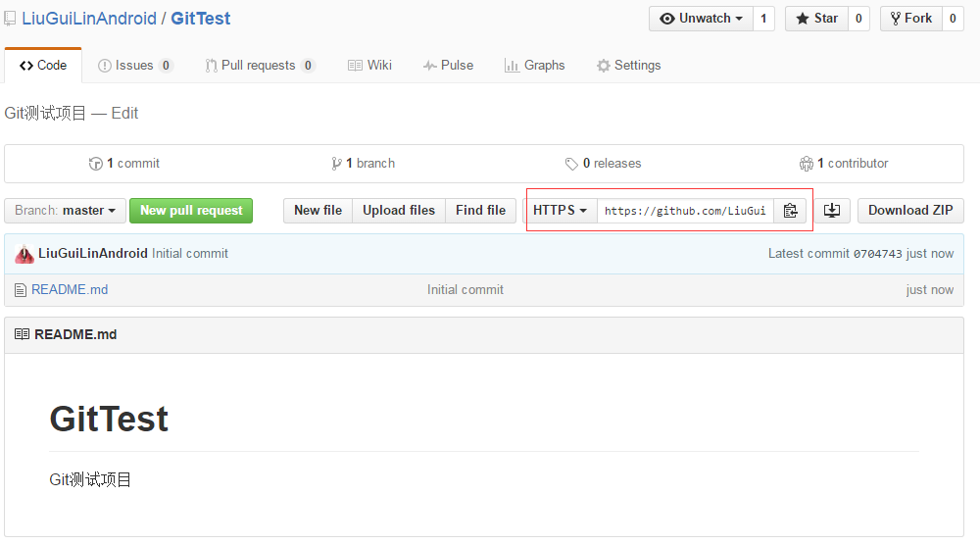The image size is (980, 545).
Task: Click the Find file button
Action: [x=480, y=211]
